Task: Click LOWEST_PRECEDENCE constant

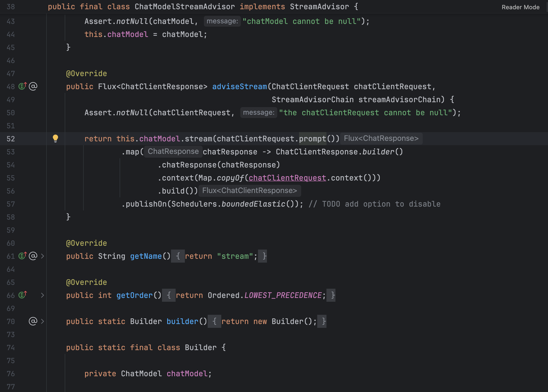Action: (x=283, y=295)
